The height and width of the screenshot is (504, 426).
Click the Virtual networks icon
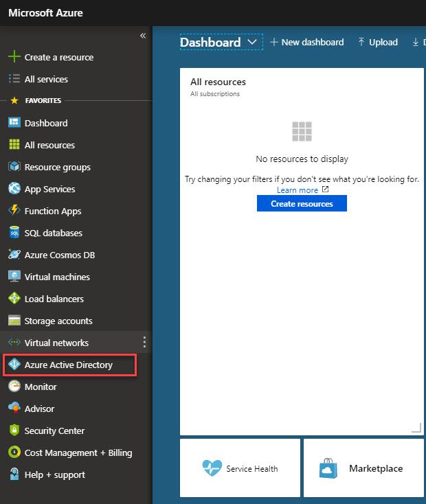14,342
